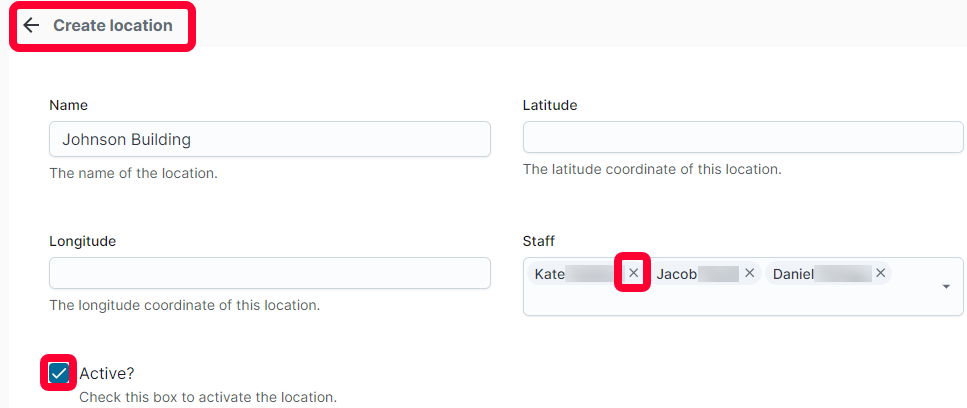Click the Name field label
This screenshot has width=967, height=408.
(68, 105)
